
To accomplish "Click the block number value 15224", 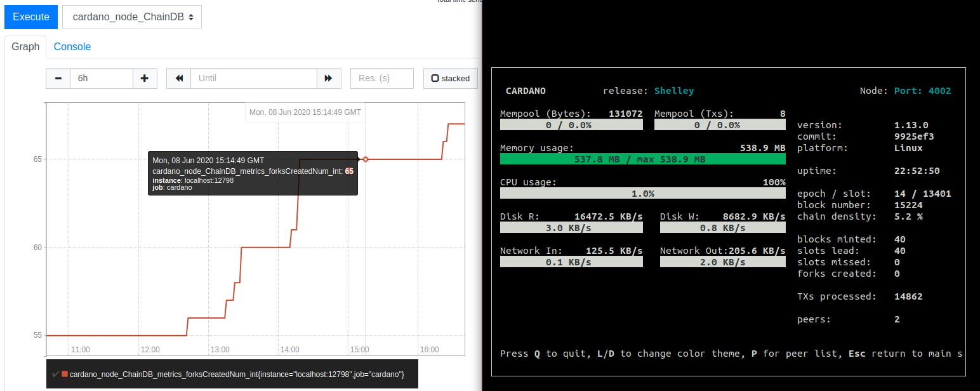I will (x=908, y=205).
